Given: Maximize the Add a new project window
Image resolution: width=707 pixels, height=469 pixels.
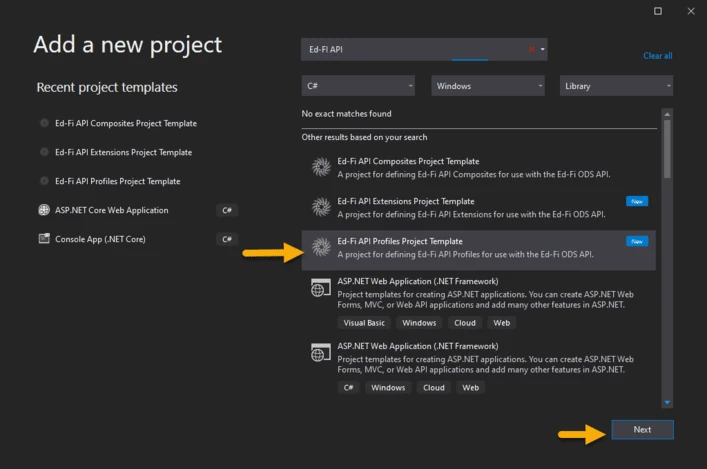Looking at the screenshot, I should click(658, 11).
